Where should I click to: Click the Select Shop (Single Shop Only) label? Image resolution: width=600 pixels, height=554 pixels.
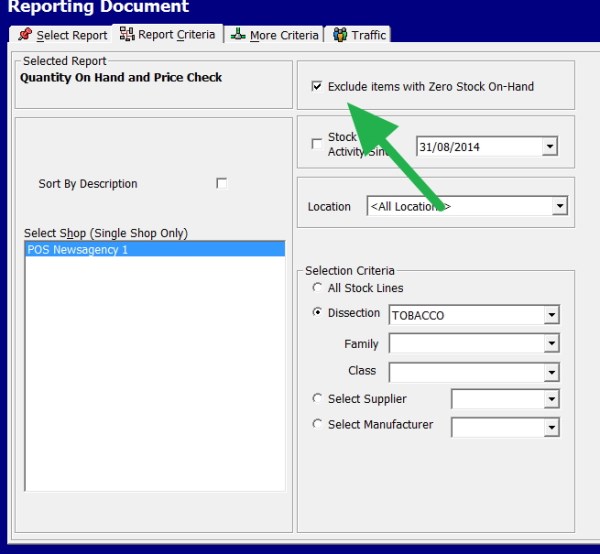pyautogui.click(x=106, y=233)
